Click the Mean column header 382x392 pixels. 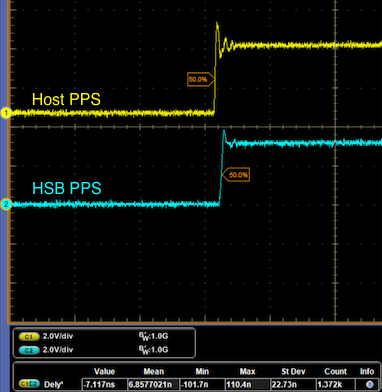pyautogui.click(x=153, y=371)
